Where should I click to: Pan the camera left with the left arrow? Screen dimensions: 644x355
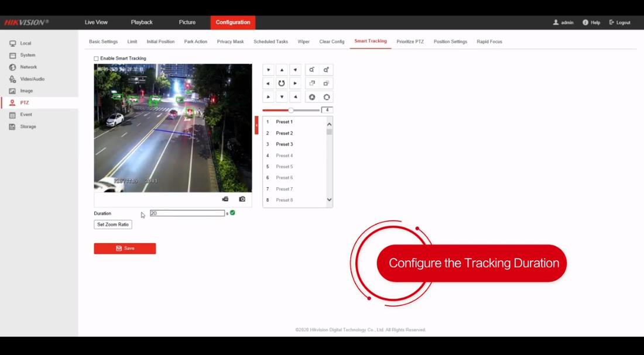(268, 83)
